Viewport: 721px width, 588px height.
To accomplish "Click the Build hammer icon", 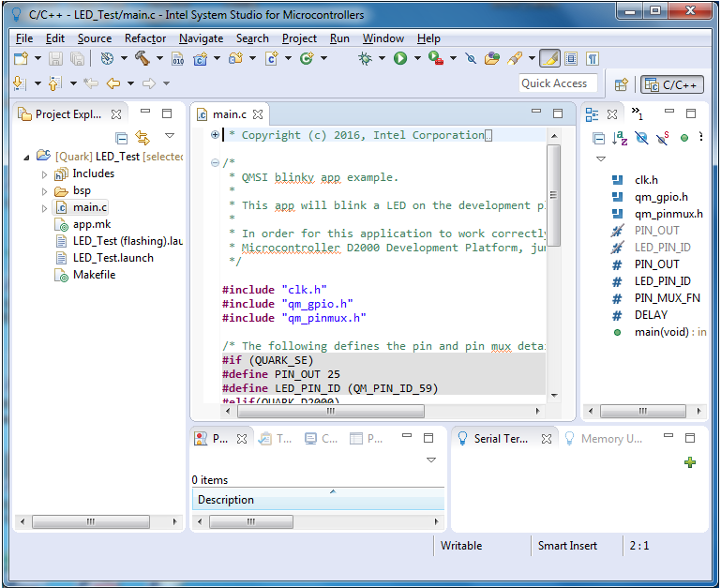I will (143, 58).
